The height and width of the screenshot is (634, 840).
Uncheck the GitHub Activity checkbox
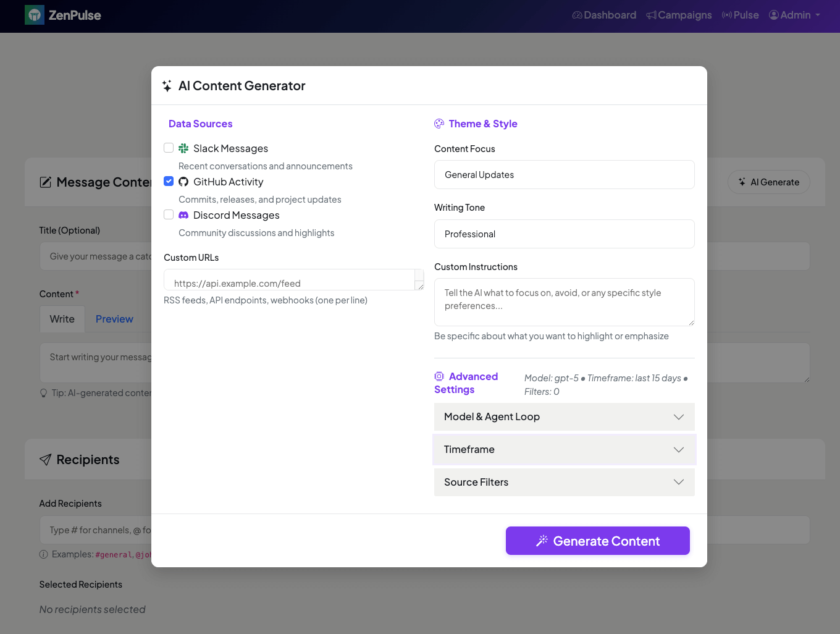pyautogui.click(x=169, y=181)
